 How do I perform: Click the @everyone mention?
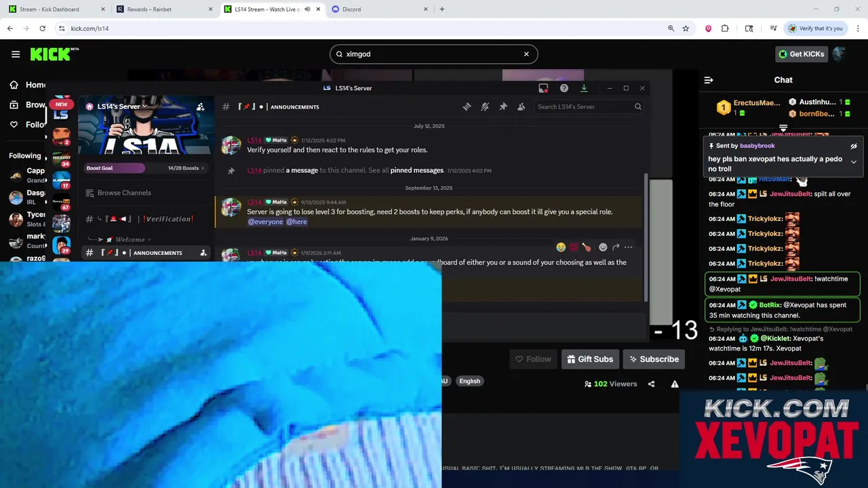265,222
